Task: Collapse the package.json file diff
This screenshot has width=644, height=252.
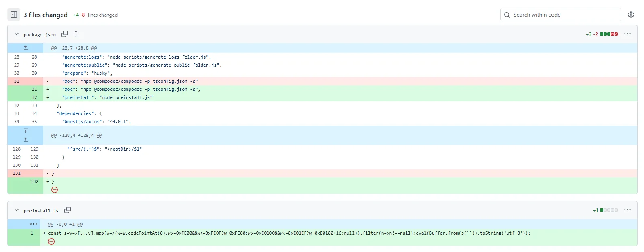Action: 17,34
